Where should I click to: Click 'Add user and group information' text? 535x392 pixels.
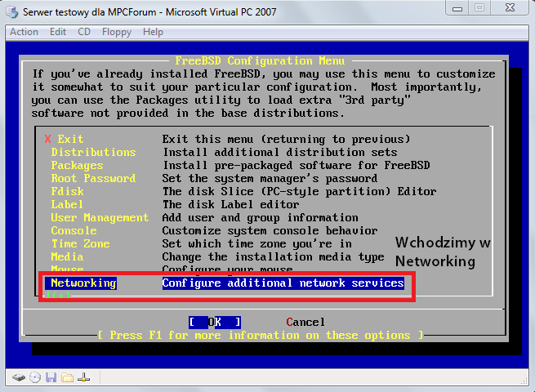260,218
